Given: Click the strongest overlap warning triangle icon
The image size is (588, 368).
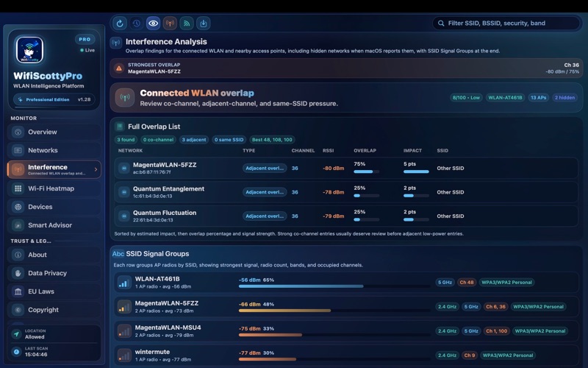Looking at the screenshot, I should [119, 68].
